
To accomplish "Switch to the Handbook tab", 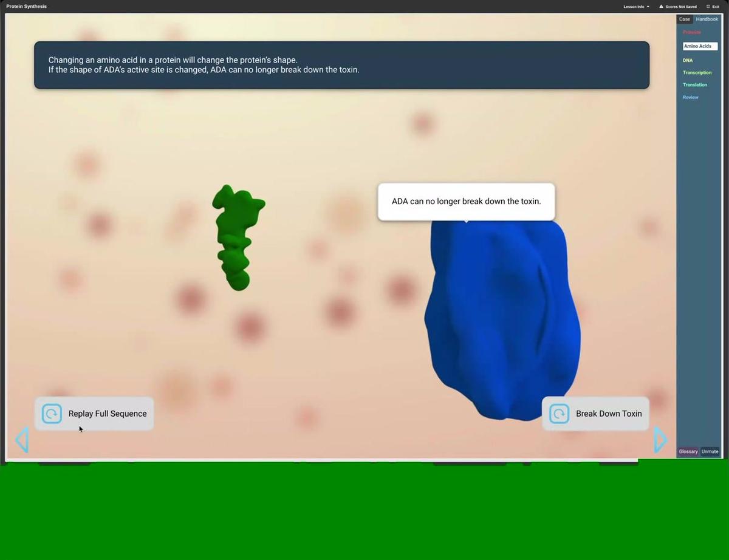I will click(x=707, y=19).
